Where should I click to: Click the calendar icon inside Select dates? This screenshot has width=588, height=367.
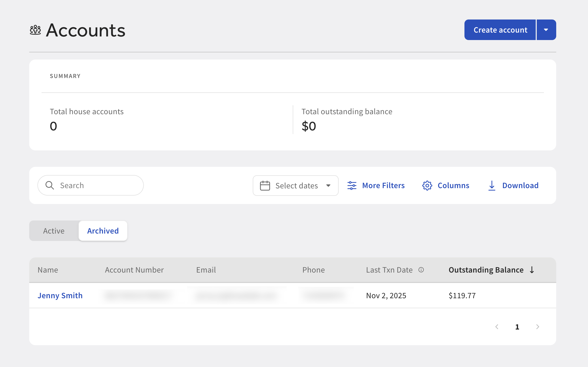(265, 185)
